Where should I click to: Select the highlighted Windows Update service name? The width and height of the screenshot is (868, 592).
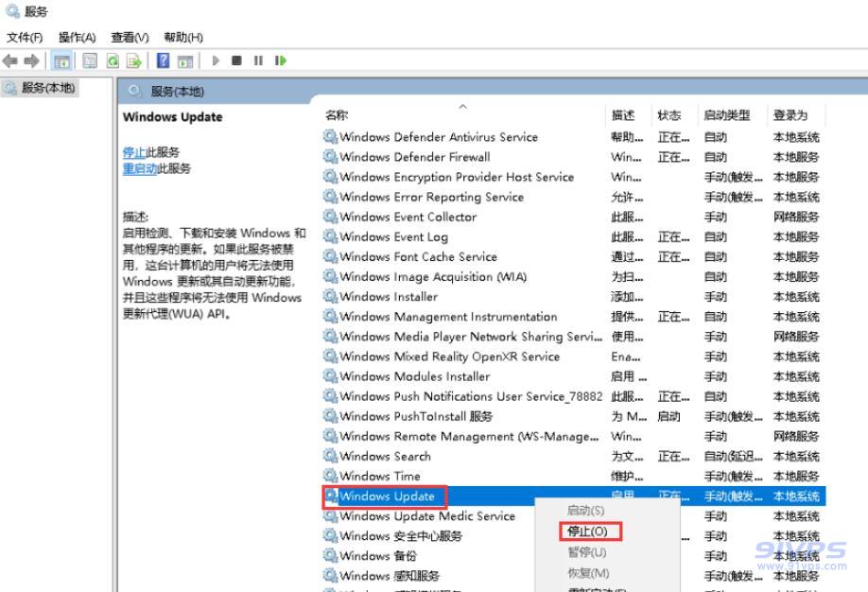coord(387,496)
